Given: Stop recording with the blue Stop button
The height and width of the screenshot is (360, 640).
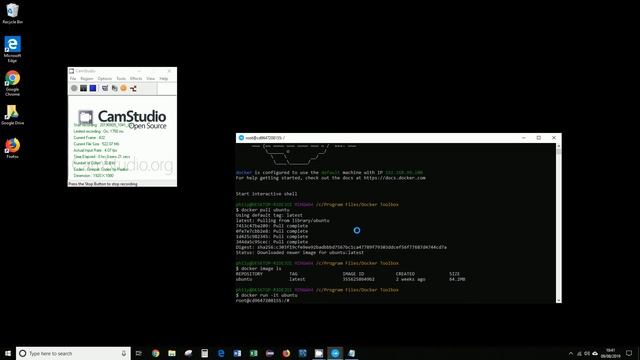Looking at the screenshot, I should point(93,88).
